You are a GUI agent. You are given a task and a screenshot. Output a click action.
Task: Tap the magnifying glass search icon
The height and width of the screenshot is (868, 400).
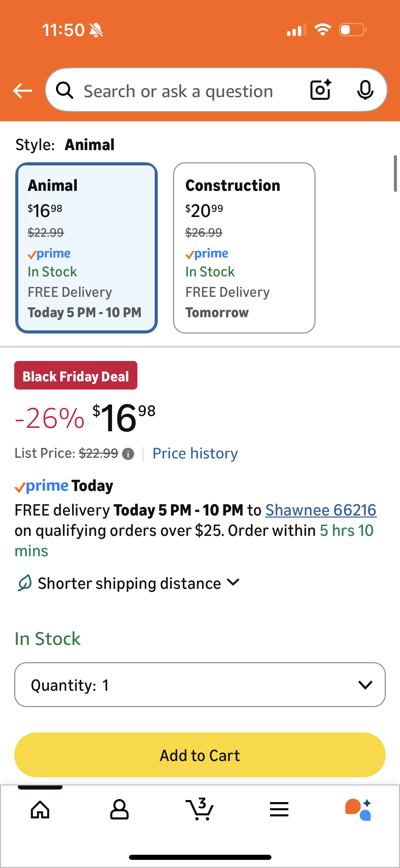point(64,91)
